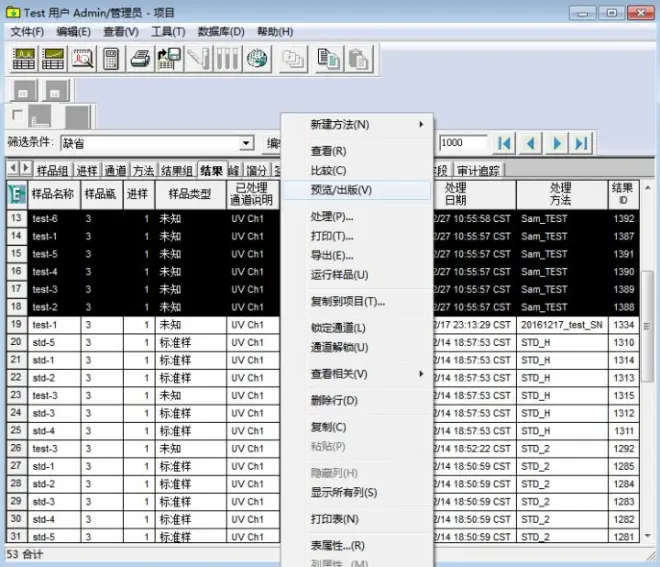
Task: Click the paste clipboard toolbar icon
Action: pyautogui.click(x=358, y=59)
